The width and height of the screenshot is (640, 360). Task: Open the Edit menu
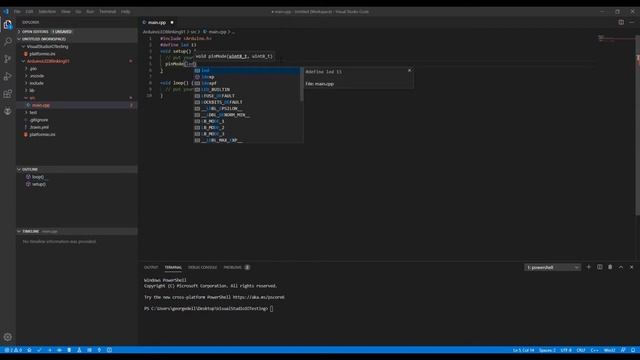point(29,11)
